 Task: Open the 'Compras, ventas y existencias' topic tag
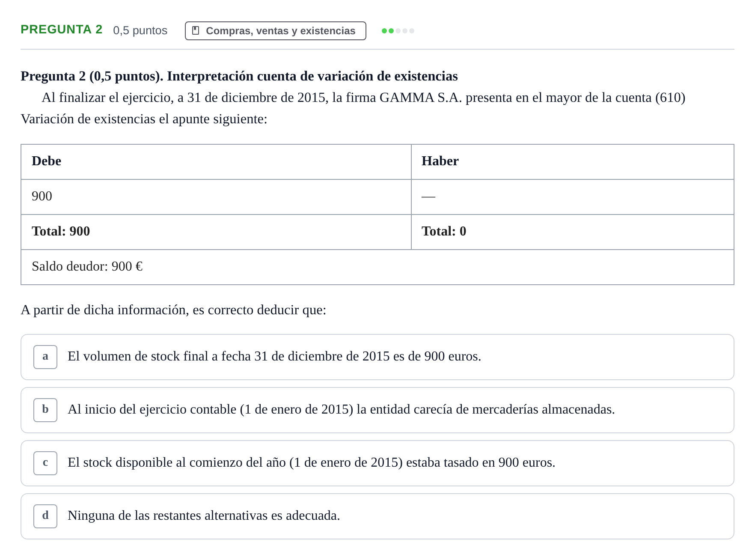pyautogui.click(x=276, y=31)
